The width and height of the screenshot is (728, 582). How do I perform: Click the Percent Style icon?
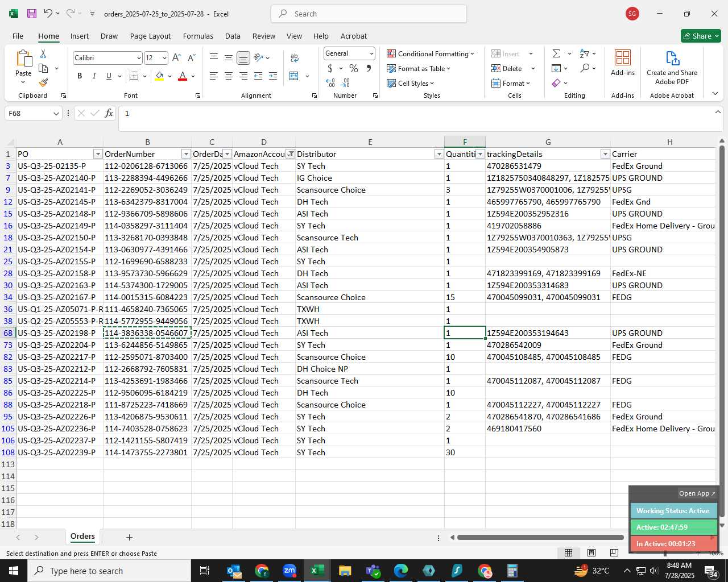354,68
